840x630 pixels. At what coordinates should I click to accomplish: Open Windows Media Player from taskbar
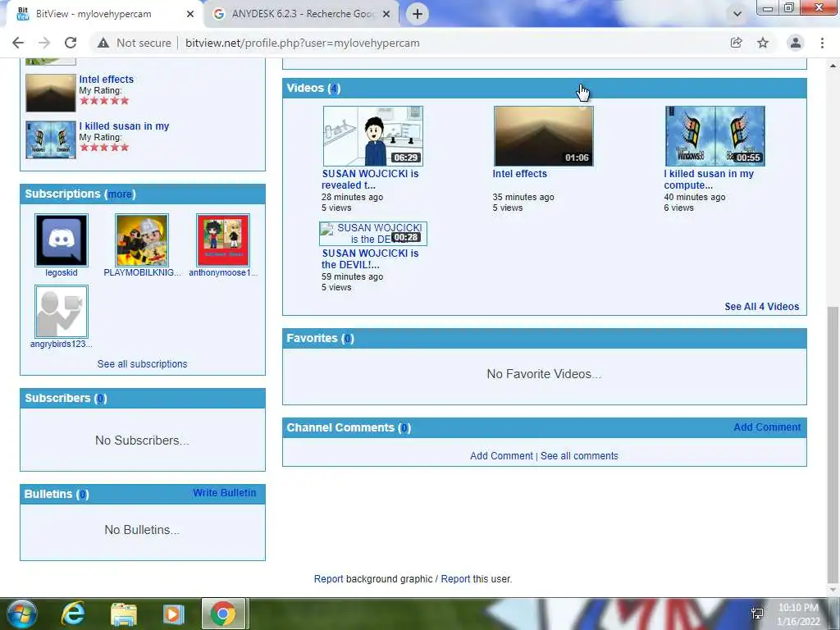pos(172,614)
